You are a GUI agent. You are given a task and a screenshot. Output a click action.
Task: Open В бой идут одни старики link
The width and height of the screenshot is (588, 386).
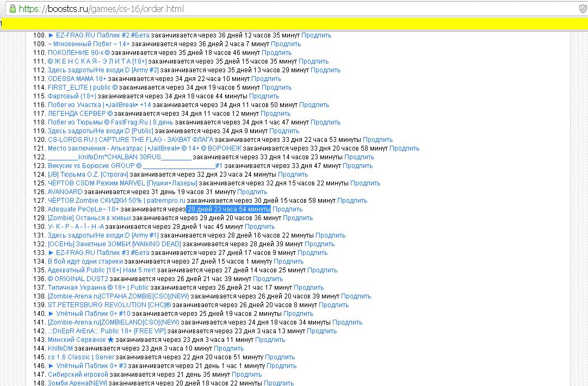(85, 261)
